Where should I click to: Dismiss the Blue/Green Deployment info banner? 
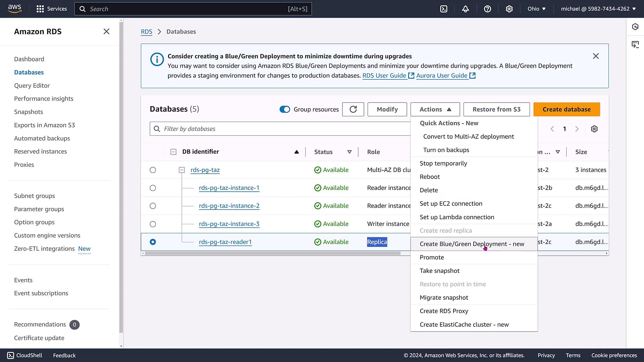595,56
